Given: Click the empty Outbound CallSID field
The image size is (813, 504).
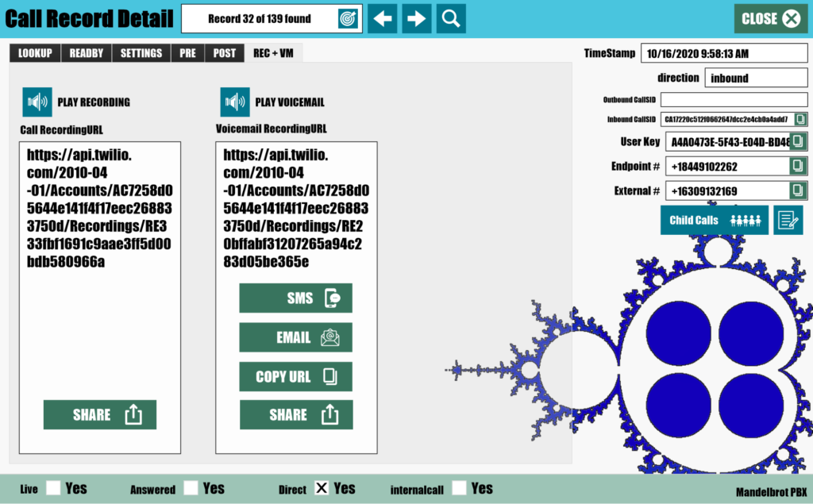Looking at the screenshot, I should [x=734, y=99].
